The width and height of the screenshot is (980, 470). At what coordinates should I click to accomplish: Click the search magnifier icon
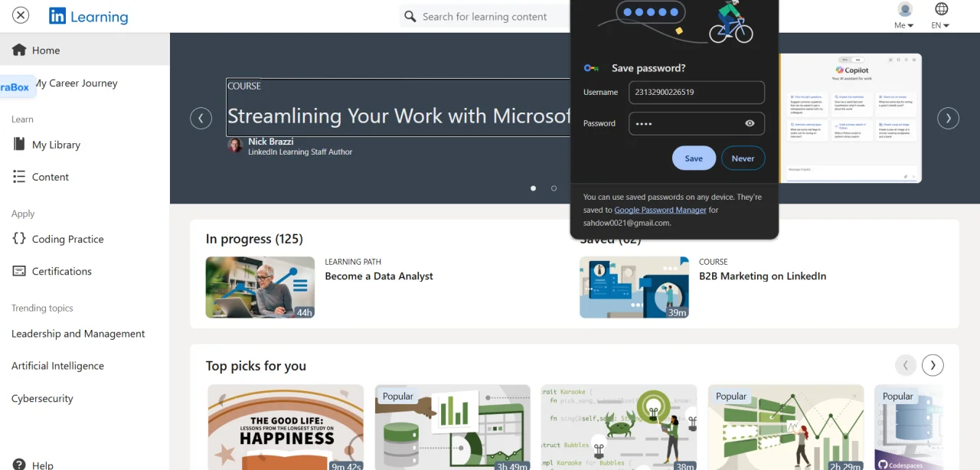[x=410, y=16]
